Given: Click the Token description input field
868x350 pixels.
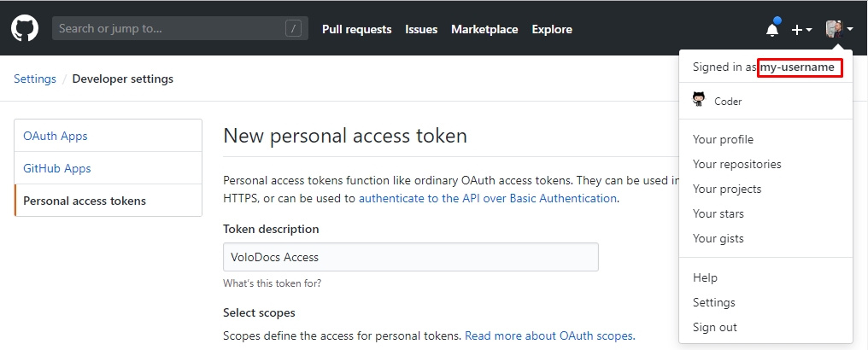Looking at the screenshot, I should click(x=410, y=257).
